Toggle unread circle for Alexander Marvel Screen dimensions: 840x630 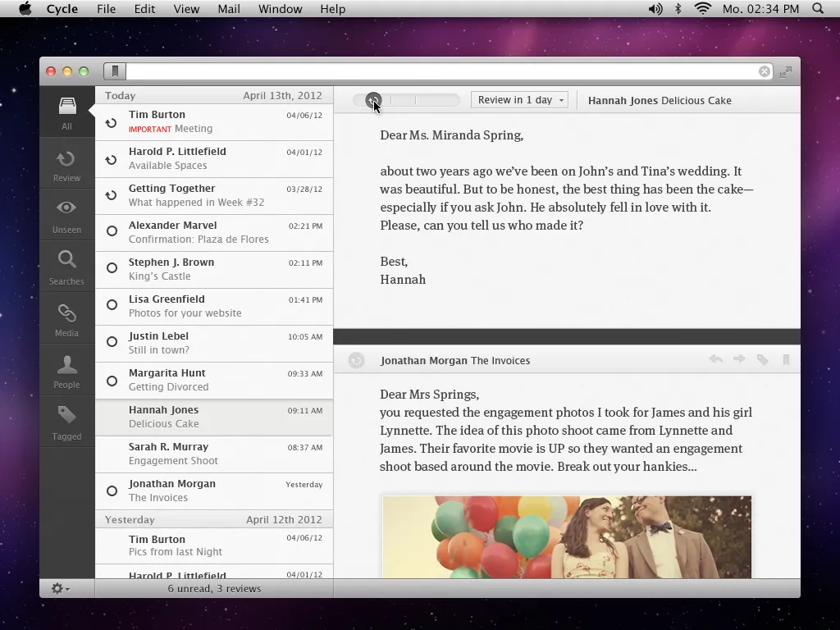point(112,231)
